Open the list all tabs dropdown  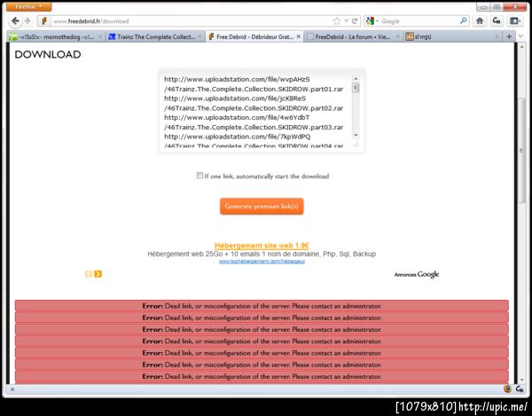tap(520, 36)
